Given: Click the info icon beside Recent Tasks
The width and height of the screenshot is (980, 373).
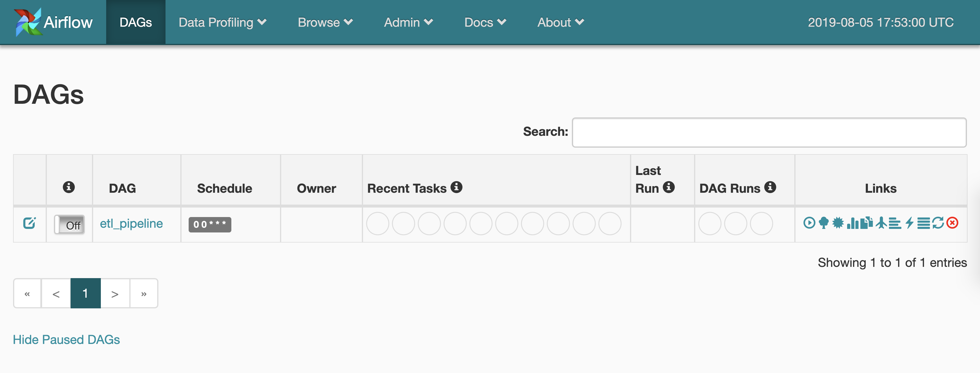Looking at the screenshot, I should pos(456,187).
